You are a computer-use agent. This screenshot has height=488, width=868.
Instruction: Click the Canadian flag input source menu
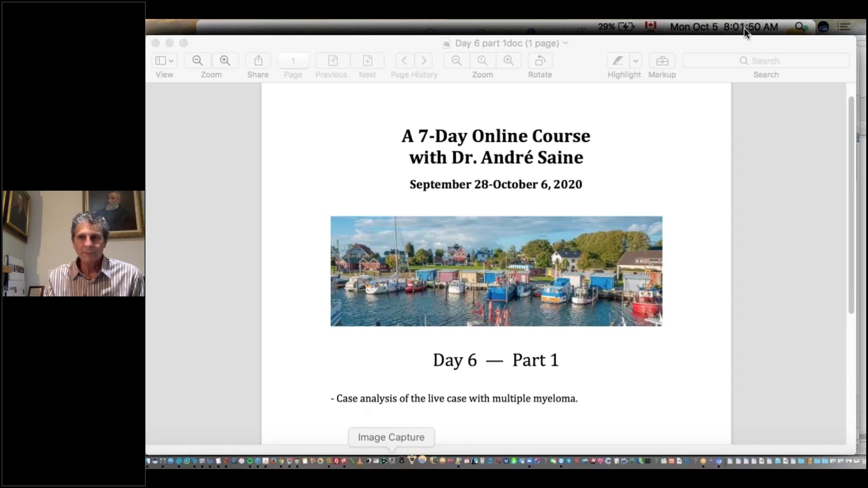coord(651,27)
